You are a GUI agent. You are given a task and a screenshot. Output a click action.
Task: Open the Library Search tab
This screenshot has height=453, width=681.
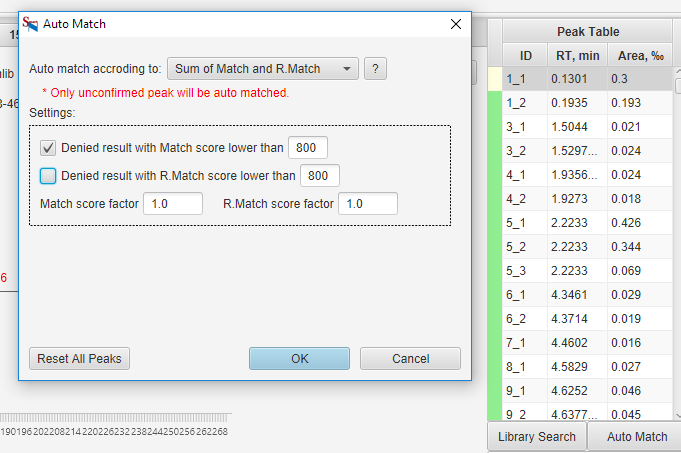click(536, 437)
